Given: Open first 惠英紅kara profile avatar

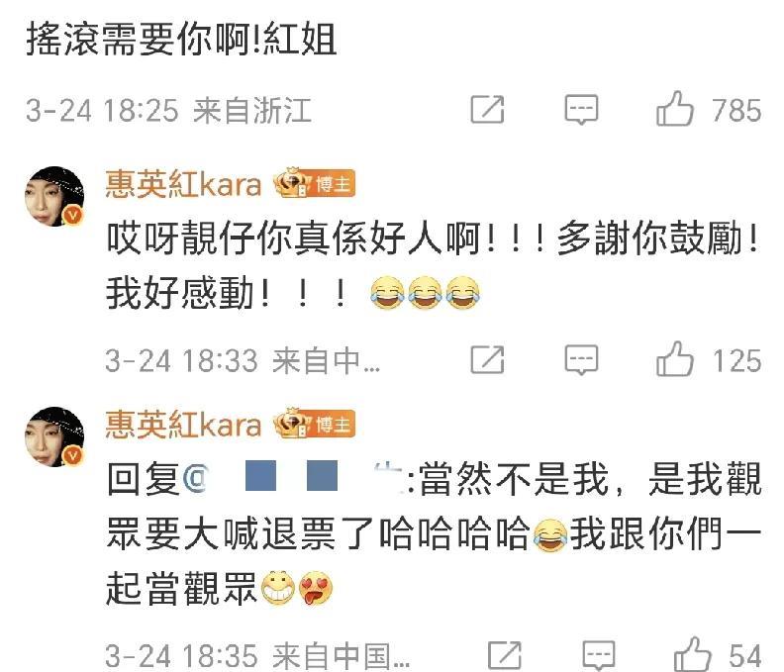Looking at the screenshot, I should click(54, 197).
